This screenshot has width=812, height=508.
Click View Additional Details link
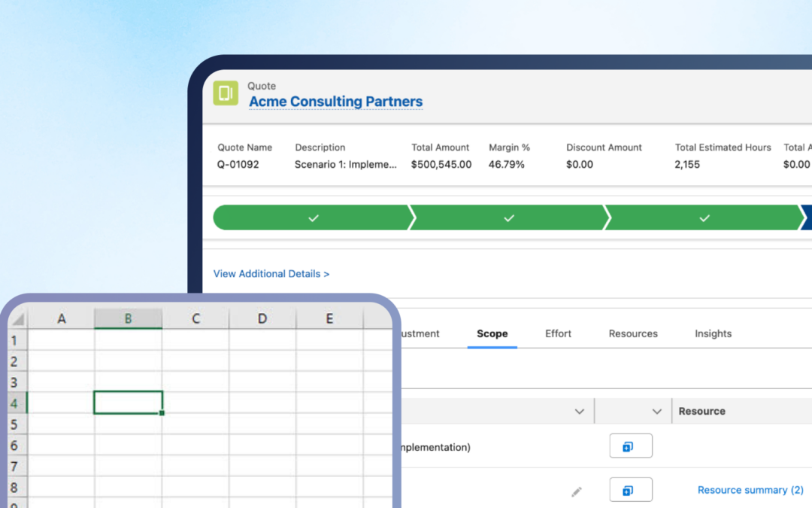(x=271, y=273)
